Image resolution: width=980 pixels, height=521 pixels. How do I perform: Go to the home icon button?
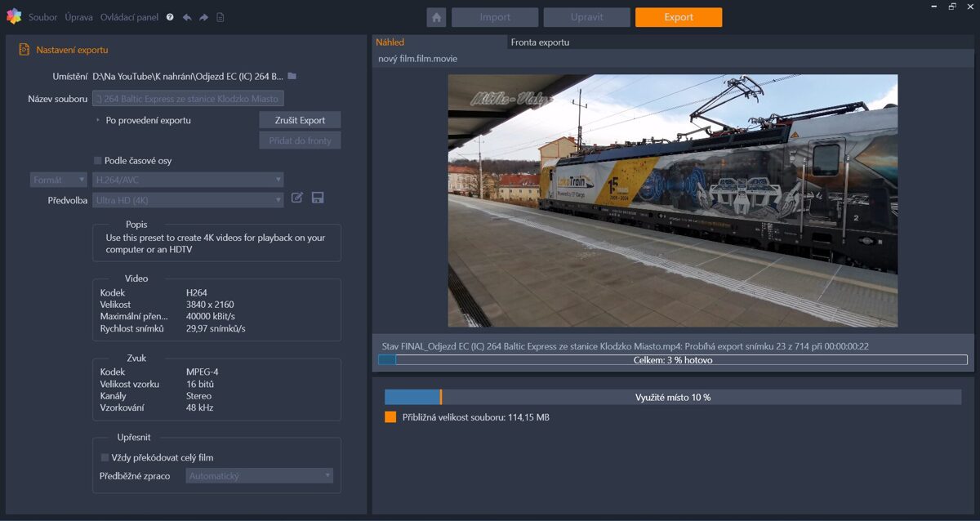(436, 17)
